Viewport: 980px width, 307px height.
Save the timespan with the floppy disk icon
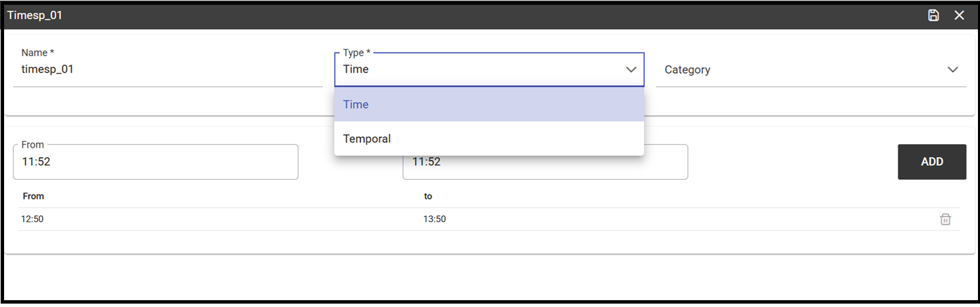click(934, 15)
